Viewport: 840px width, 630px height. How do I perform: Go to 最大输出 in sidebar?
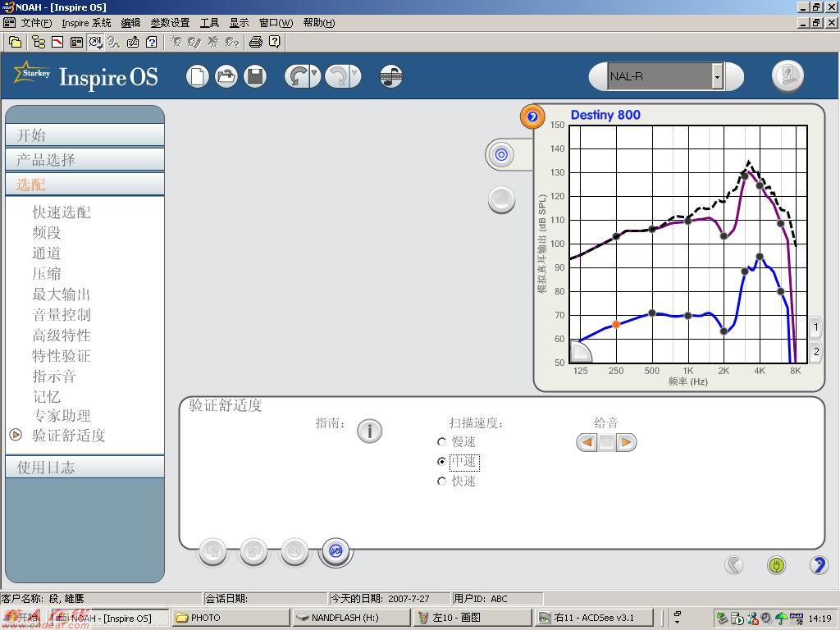(62, 294)
